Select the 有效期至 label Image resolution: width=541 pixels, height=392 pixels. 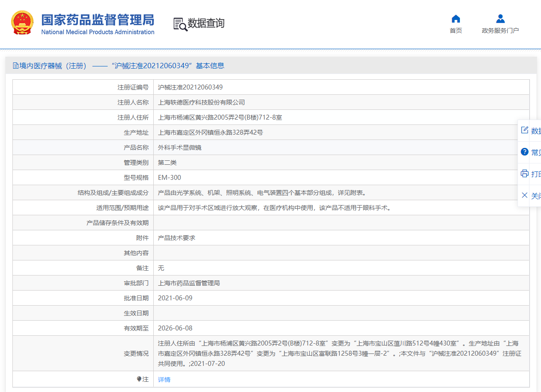click(x=136, y=328)
